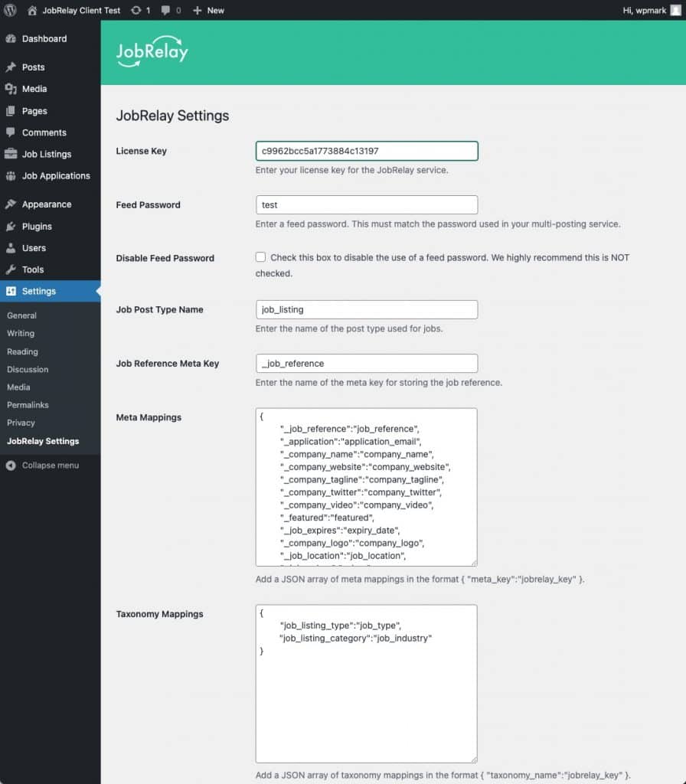This screenshot has height=784, width=686.
Task: Click the License Key label
Action: [141, 151]
